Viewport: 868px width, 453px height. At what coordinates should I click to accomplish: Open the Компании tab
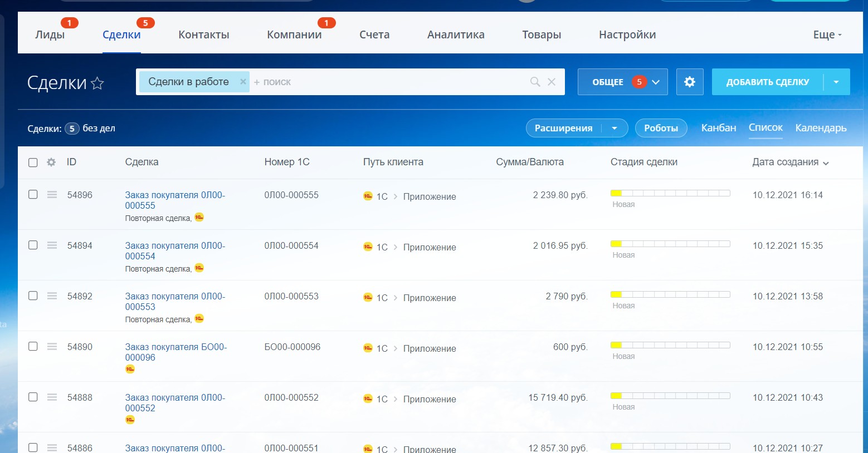[294, 35]
